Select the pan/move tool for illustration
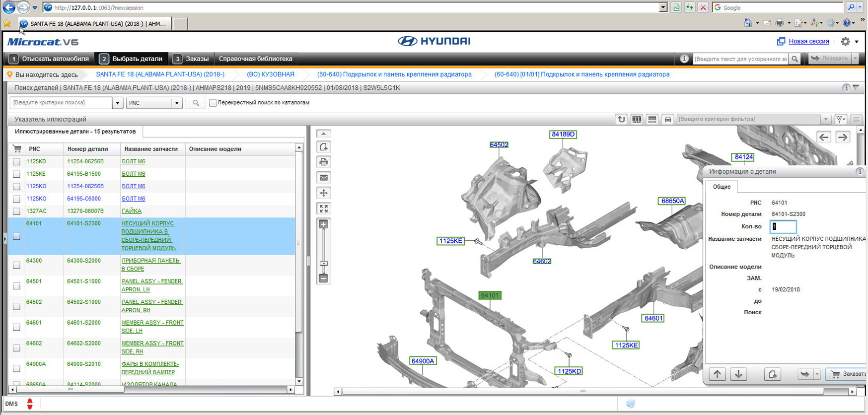 point(324,193)
